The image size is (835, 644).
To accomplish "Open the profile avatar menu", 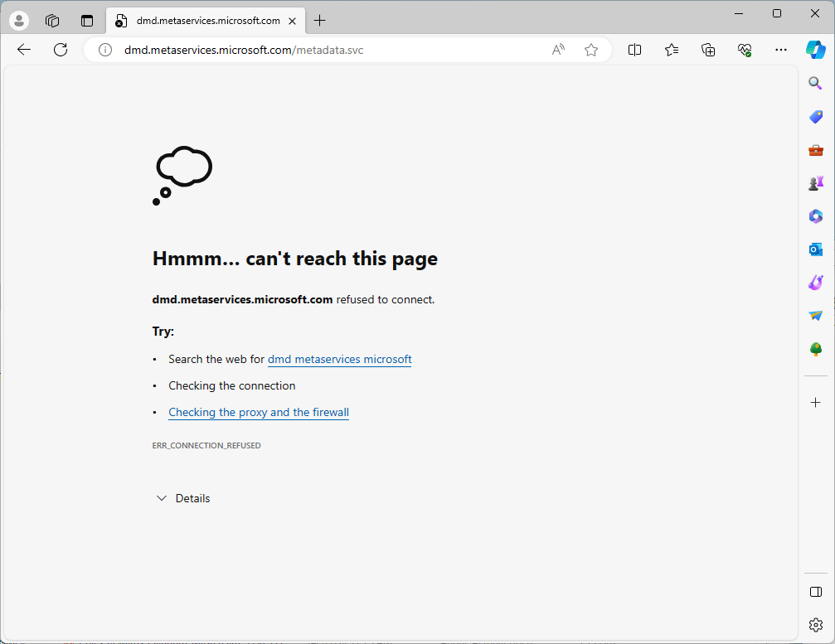I will (19, 21).
